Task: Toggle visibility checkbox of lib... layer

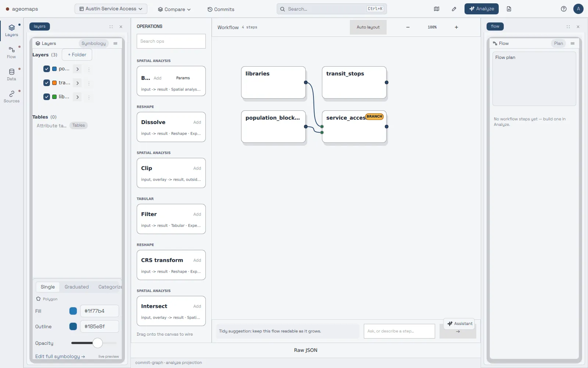Action: [47, 97]
